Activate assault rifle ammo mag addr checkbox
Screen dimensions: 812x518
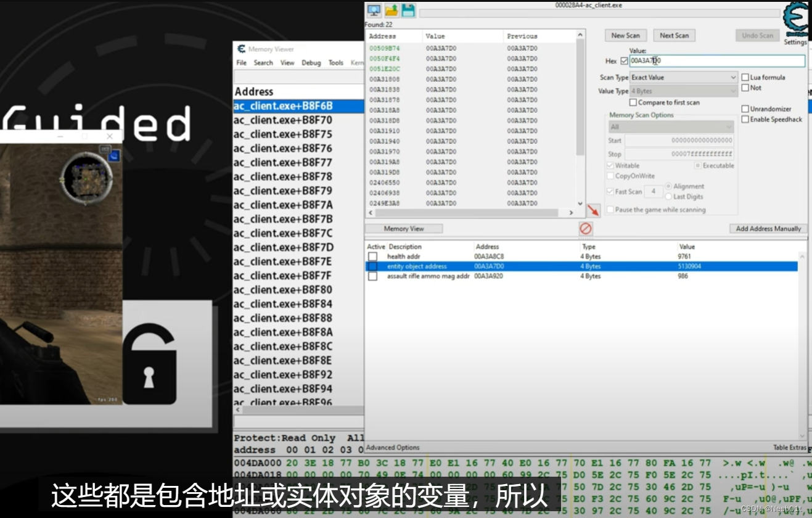click(372, 276)
